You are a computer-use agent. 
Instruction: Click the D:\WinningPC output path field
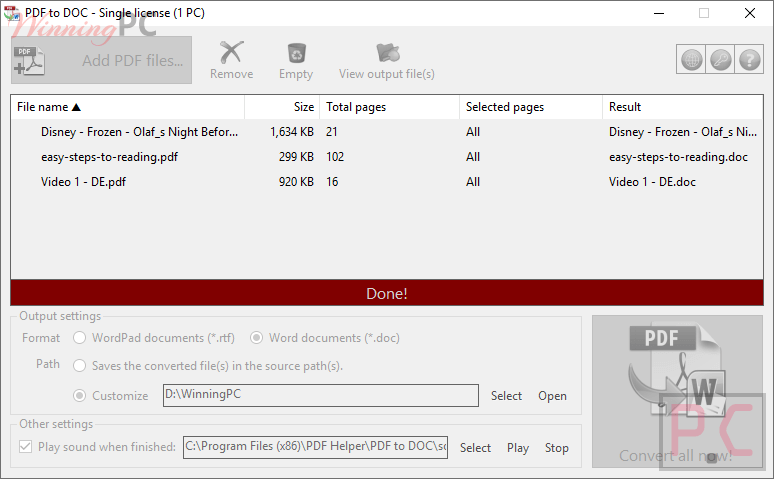pos(321,396)
